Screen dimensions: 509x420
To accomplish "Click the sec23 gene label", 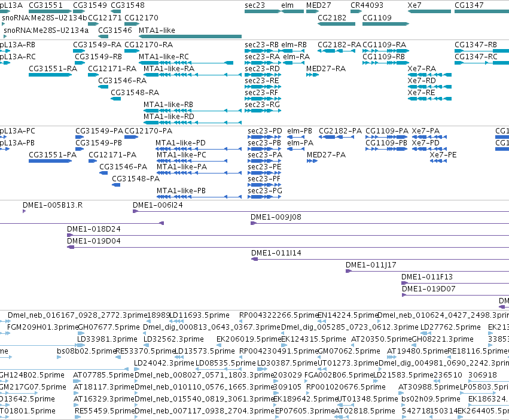I will point(255,5).
